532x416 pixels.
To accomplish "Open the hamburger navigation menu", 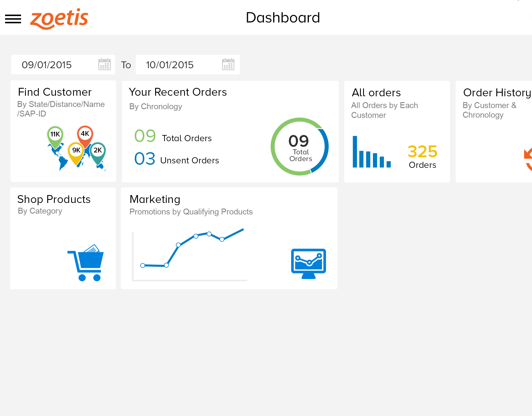I will point(13,19).
